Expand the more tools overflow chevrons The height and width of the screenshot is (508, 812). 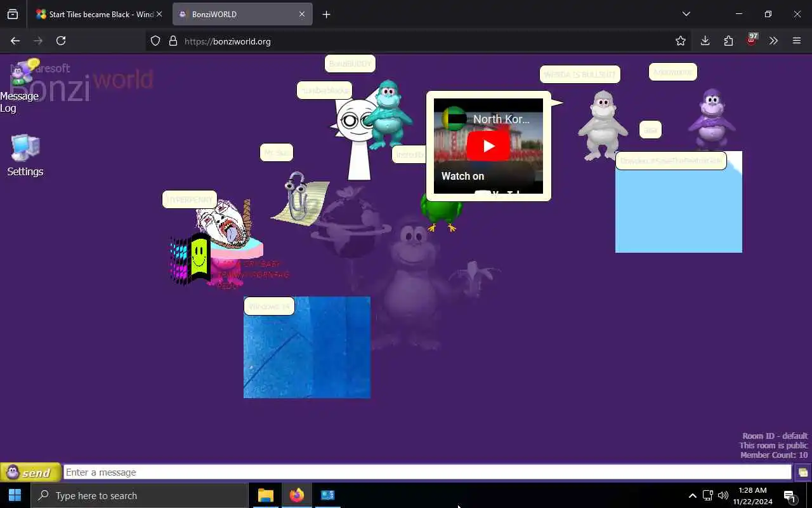click(773, 41)
